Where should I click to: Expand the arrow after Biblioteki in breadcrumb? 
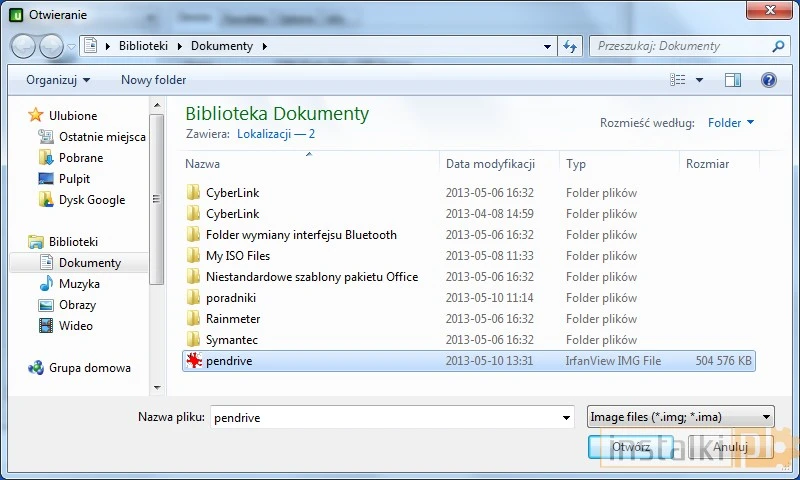click(x=180, y=46)
